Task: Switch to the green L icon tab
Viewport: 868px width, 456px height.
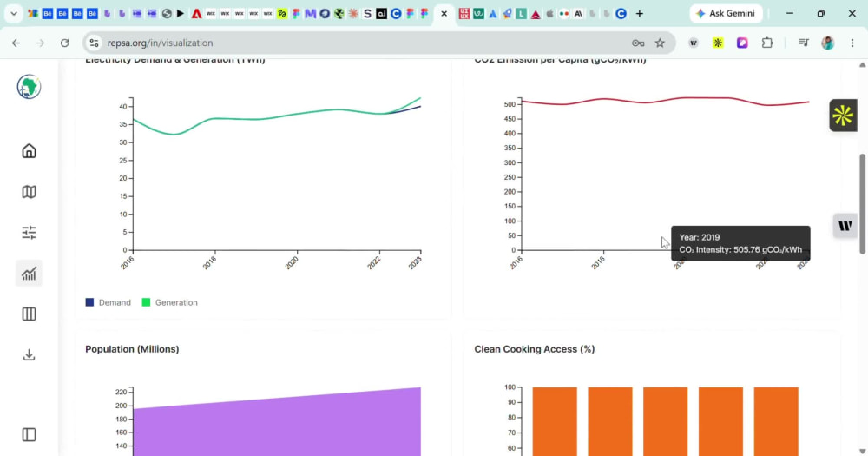Action: (x=521, y=13)
